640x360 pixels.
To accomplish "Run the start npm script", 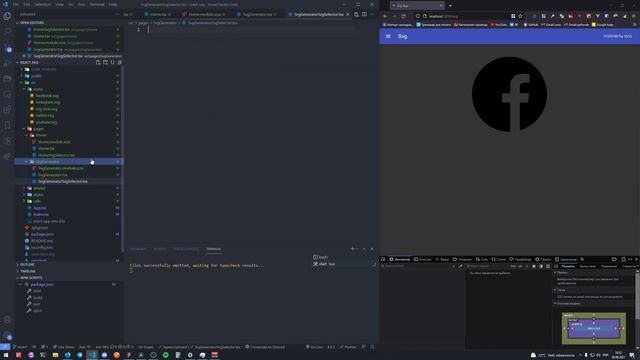I will [37, 291].
